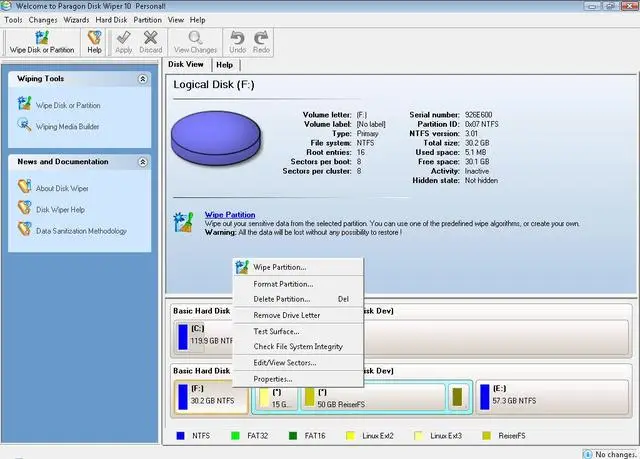Click the Linux Ext3 pale yellow swatch
Viewport: 640px width, 459px height.
[x=418, y=436]
